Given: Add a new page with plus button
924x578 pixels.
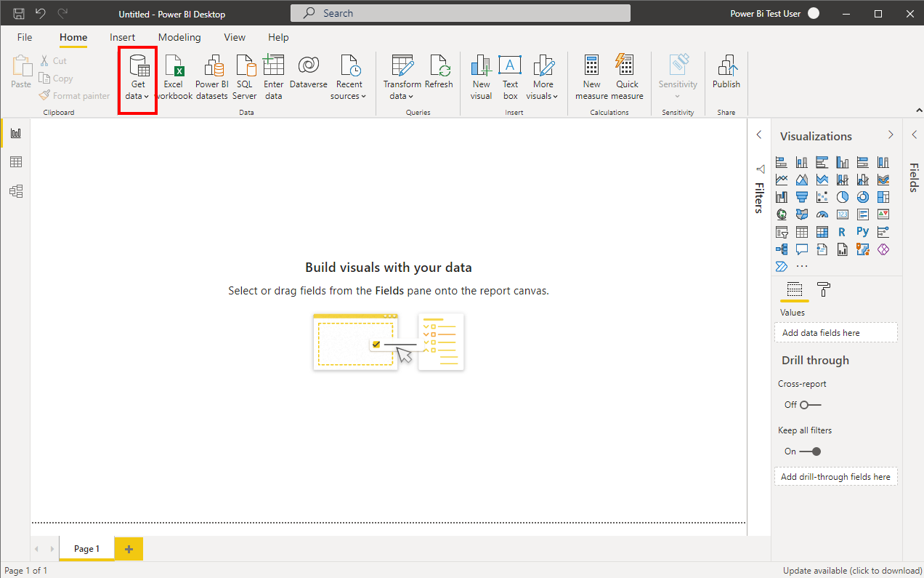Looking at the screenshot, I should point(129,549).
